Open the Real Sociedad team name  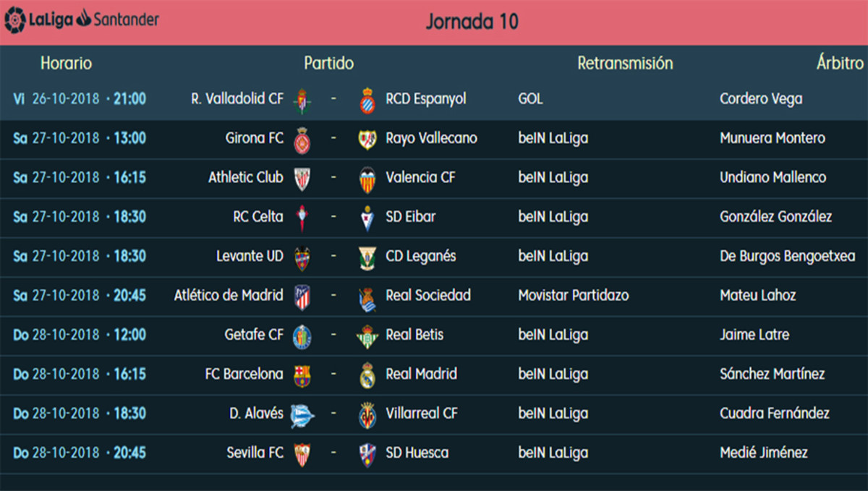428,295
